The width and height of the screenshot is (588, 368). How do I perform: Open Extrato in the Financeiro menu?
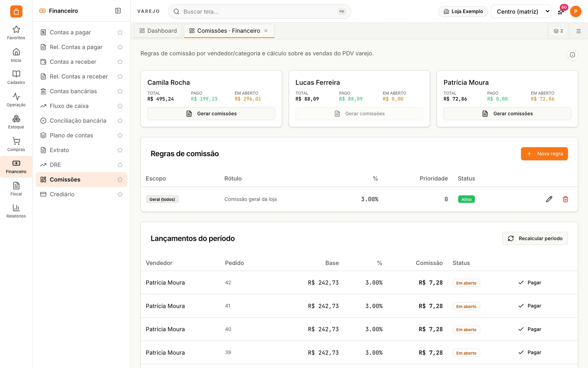[59, 150]
